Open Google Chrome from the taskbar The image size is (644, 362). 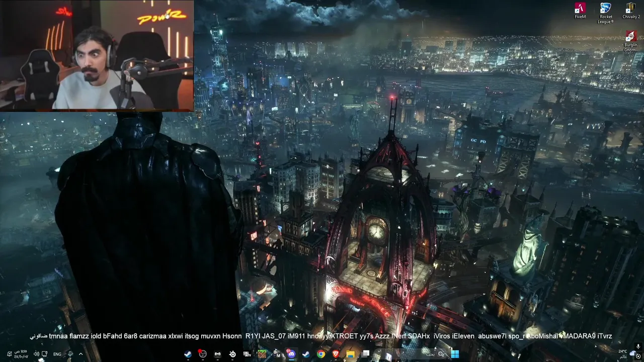click(320, 354)
